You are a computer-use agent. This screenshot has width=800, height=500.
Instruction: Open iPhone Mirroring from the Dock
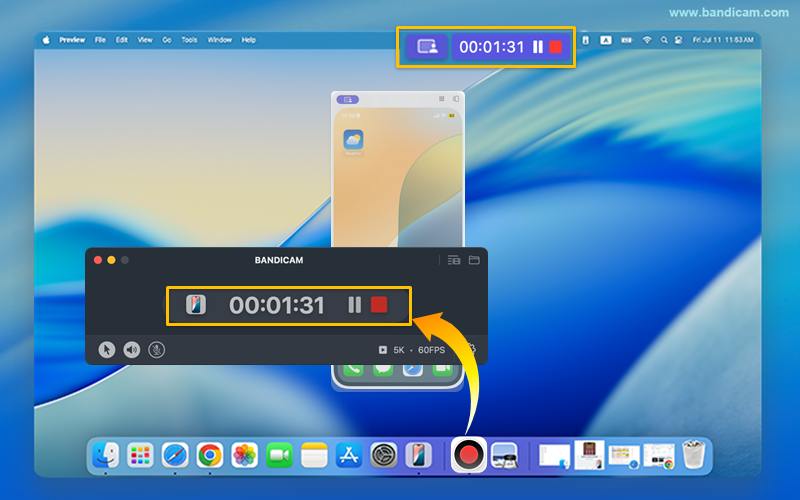pos(418,455)
